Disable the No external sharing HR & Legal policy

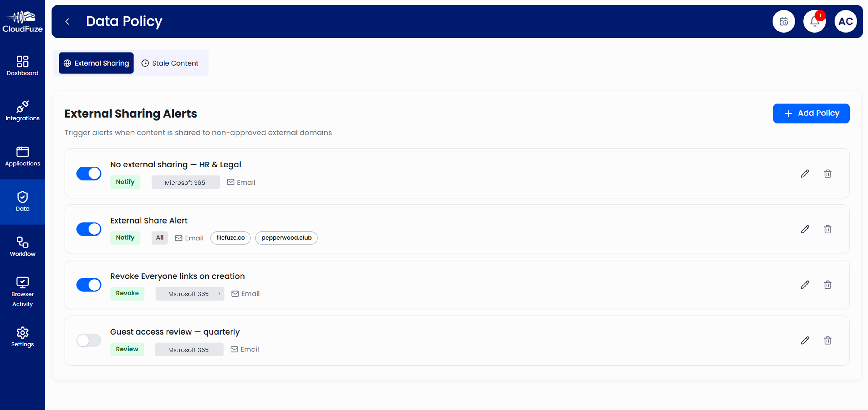89,173
